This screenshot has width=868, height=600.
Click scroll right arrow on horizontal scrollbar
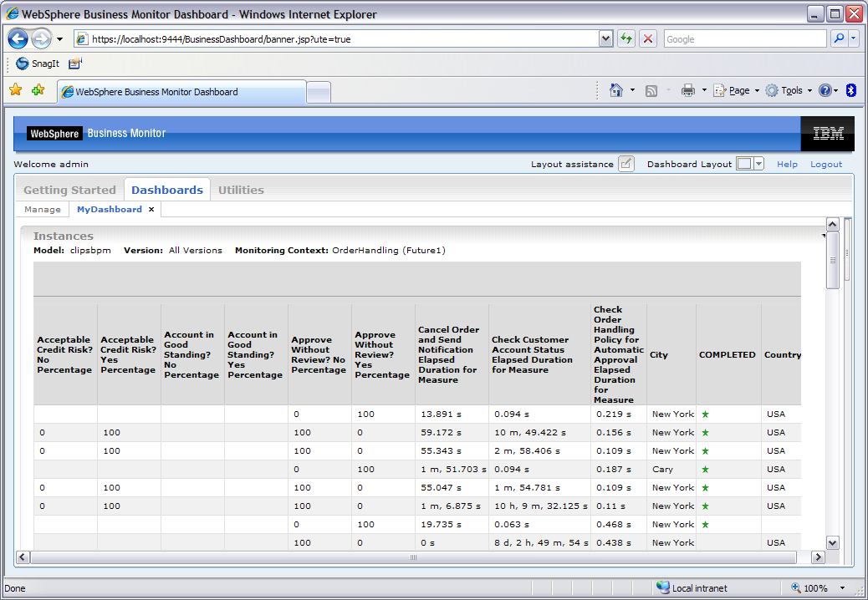click(x=818, y=557)
